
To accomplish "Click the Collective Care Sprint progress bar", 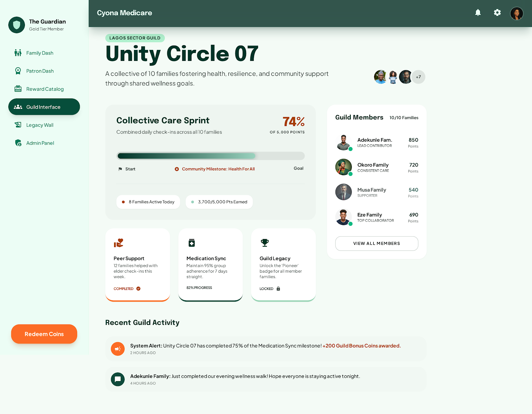I will pos(210,156).
